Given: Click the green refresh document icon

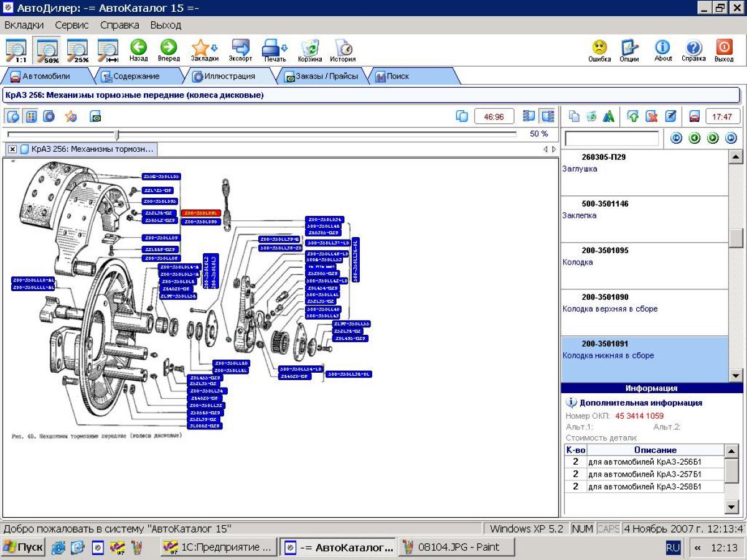Looking at the screenshot, I should pos(591,116).
